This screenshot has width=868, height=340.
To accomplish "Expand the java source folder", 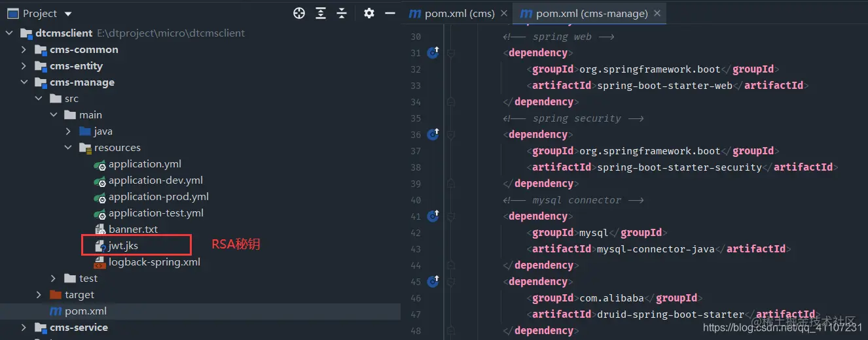I will point(68,131).
